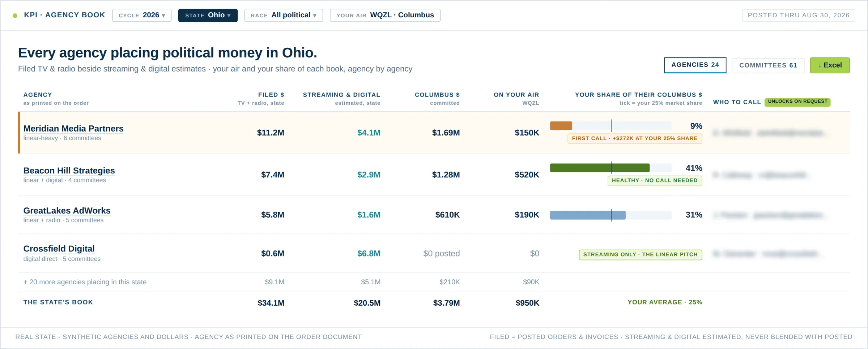Click the + 20 more agencies row

[x=434, y=282]
